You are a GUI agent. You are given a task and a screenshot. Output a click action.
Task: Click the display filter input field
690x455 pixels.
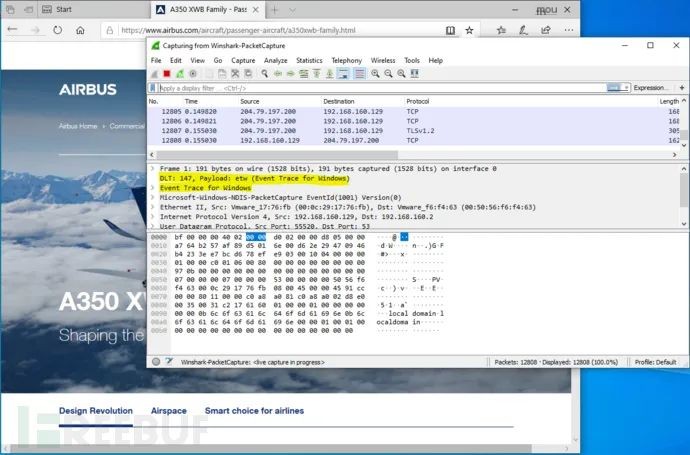[382, 88]
